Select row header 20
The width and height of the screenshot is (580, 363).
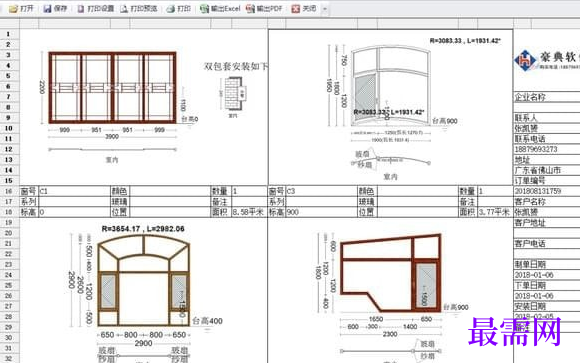point(9,233)
